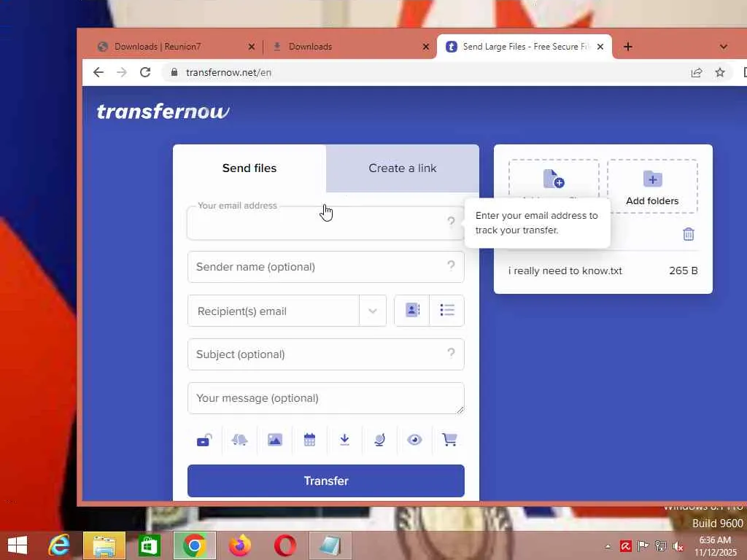
Task: Click the red antivirus tray icon
Action: 625,546
